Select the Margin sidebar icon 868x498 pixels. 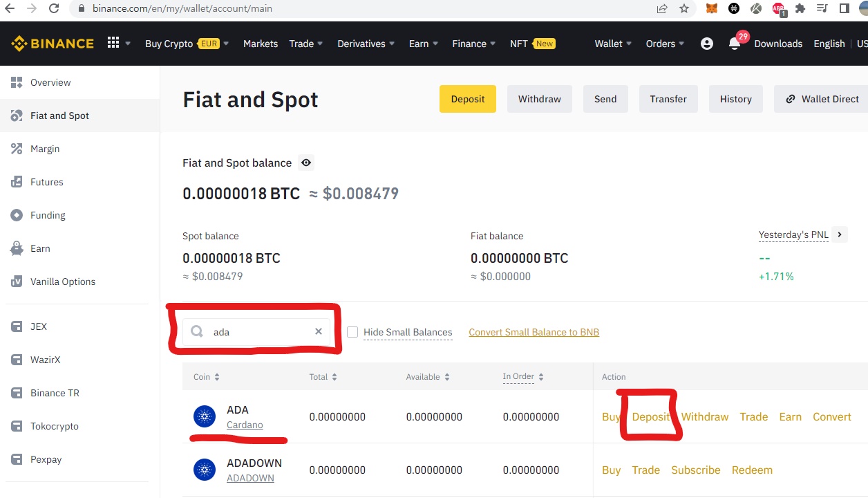point(17,149)
